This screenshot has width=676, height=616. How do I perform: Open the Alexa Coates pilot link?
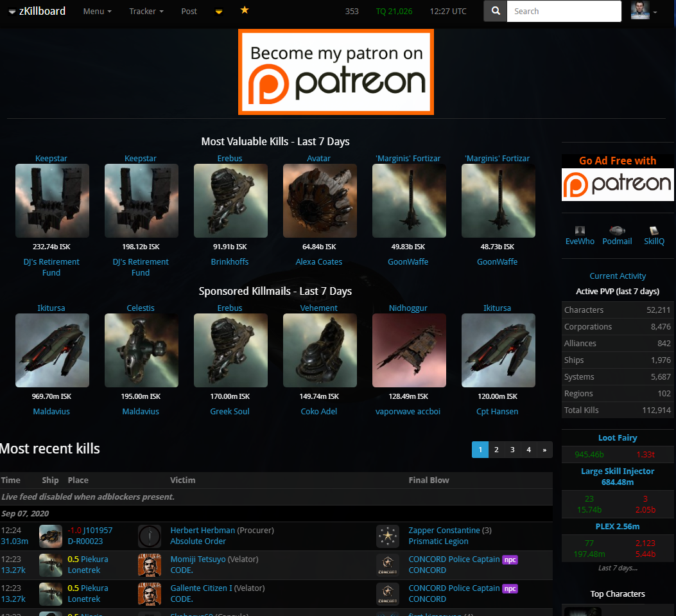(319, 262)
